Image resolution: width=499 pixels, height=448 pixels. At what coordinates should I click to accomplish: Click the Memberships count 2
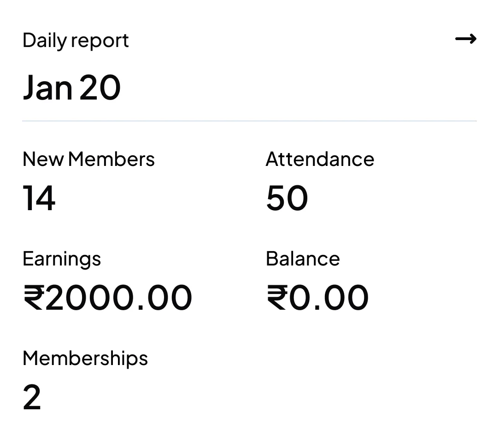click(x=32, y=397)
